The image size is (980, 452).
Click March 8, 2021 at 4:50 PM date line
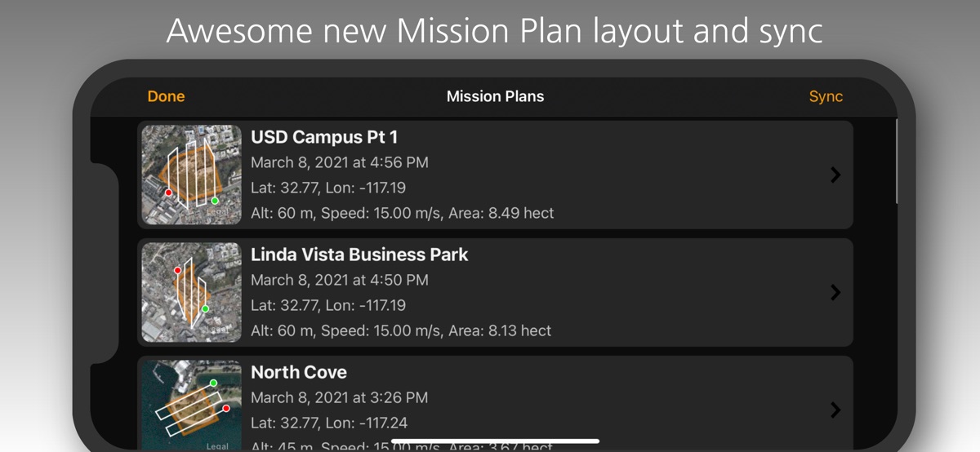[x=339, y=280]
